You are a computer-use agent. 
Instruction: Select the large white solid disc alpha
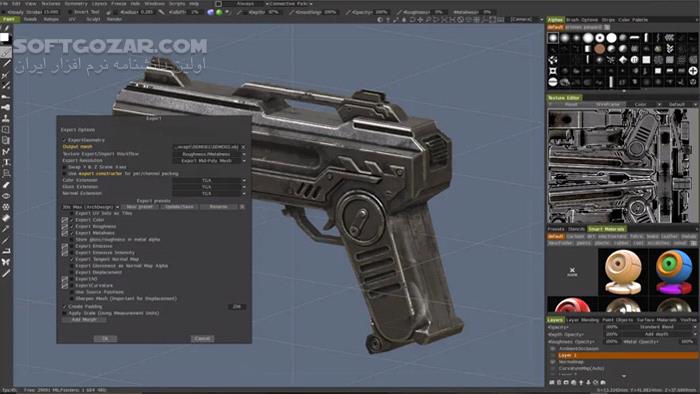pos(611,38)
